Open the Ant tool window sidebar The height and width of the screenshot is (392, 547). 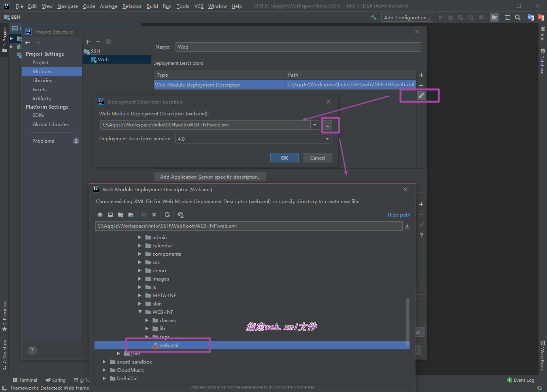point(542,34)
